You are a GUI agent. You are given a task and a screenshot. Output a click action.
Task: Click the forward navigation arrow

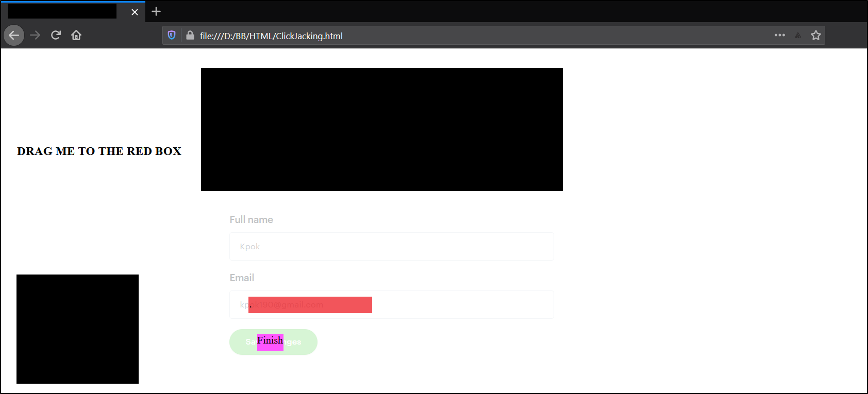35,35
